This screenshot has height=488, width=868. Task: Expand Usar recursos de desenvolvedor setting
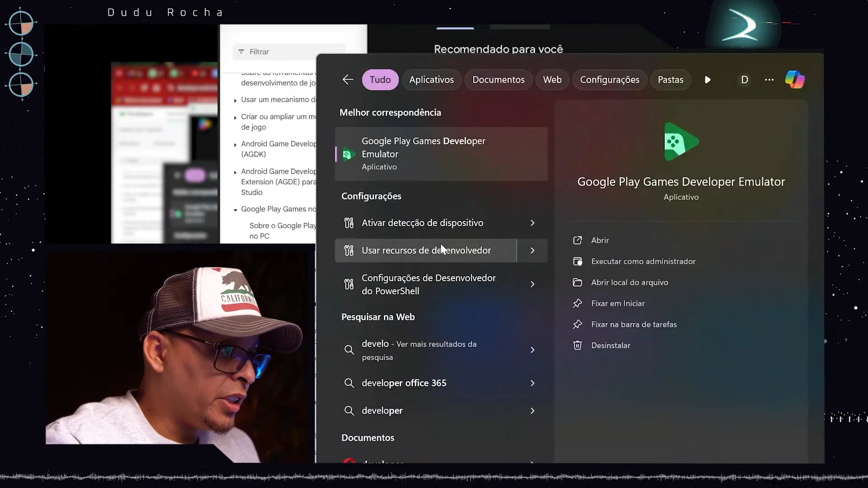(533, 250)
